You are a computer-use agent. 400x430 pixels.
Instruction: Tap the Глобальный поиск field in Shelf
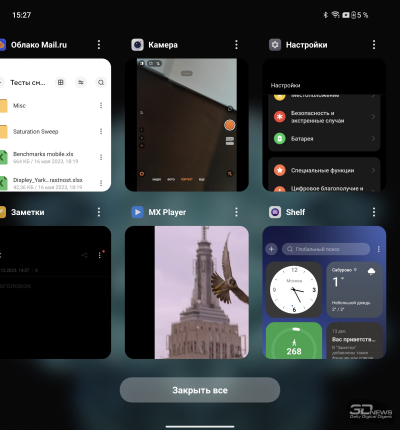(x=326, y=249)
